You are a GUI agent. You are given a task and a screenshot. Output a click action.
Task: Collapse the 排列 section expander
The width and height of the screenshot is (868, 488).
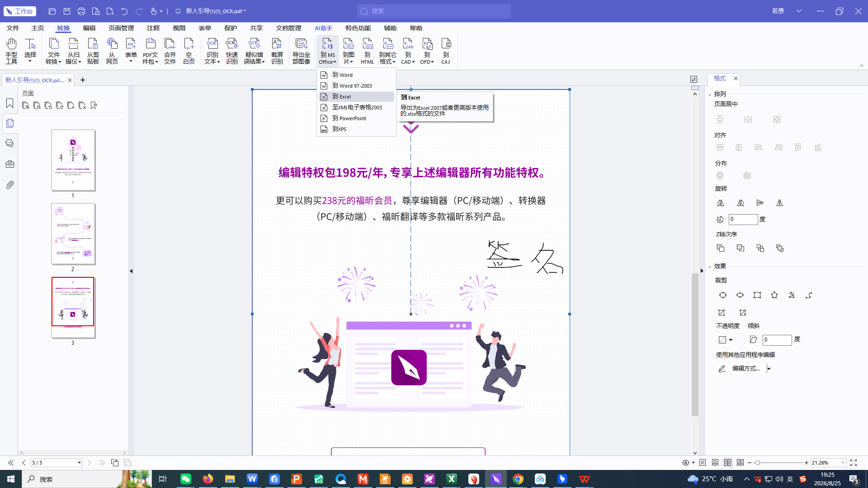click(x=710, y=94)
